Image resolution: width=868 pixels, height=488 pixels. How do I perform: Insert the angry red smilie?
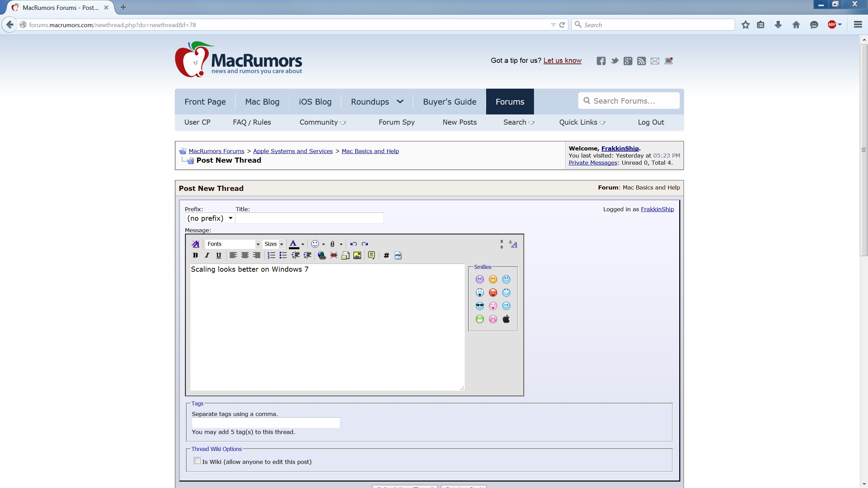(493, 292)
